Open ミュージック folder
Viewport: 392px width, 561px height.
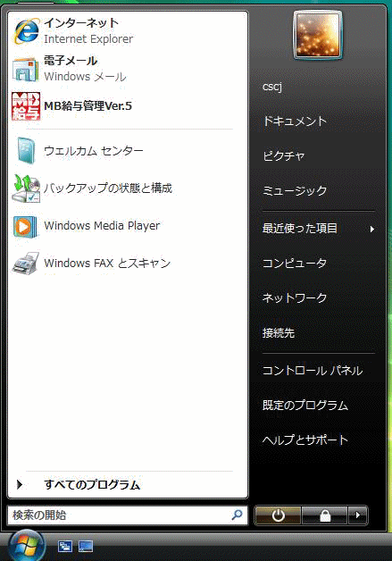pos(295,190)
